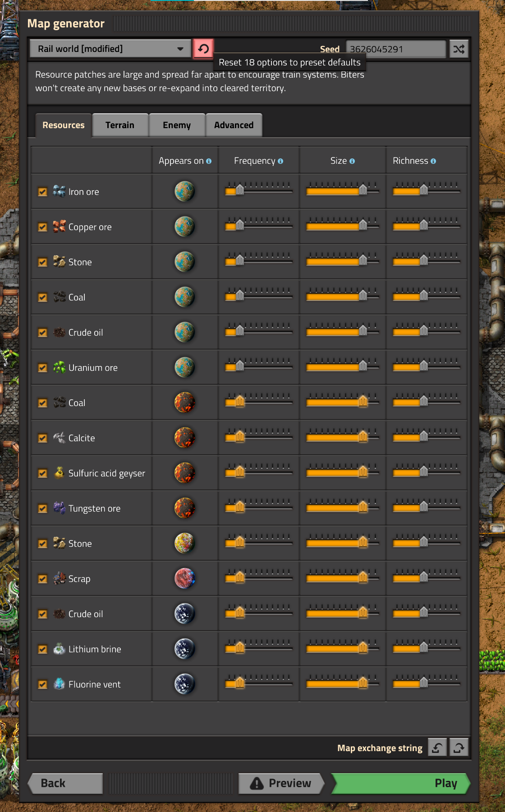
Task: Click the export map exchange string icon
Action: [x=459, y=747]
